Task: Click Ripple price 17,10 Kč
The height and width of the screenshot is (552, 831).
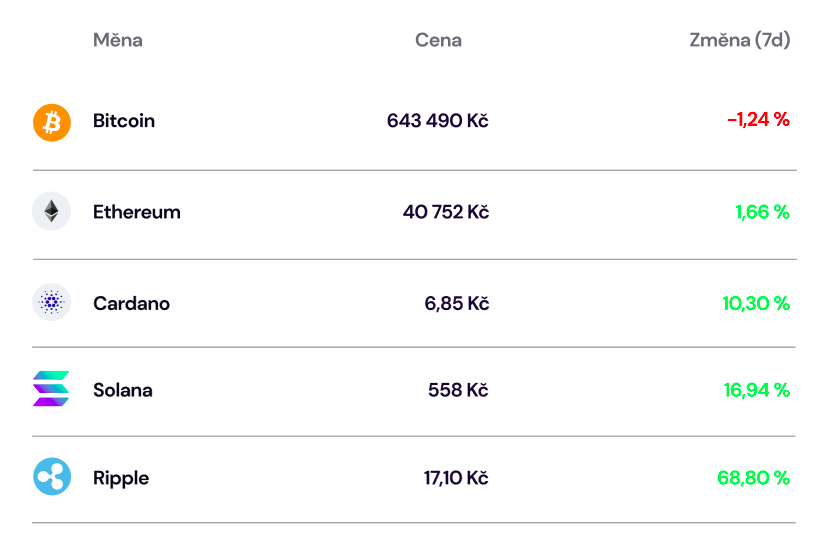Action: [x=456, y=478]
